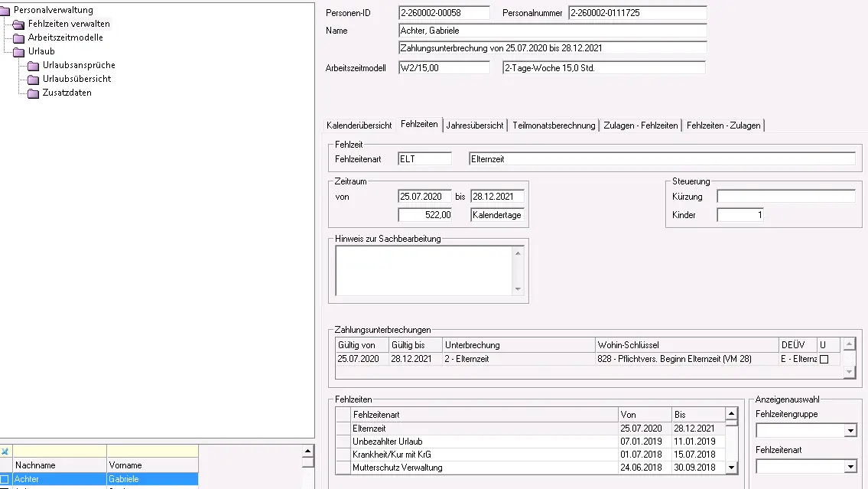Click the Urlaub folder icon
This screenshot has width=868, height=489.
(x=19, y=51)
